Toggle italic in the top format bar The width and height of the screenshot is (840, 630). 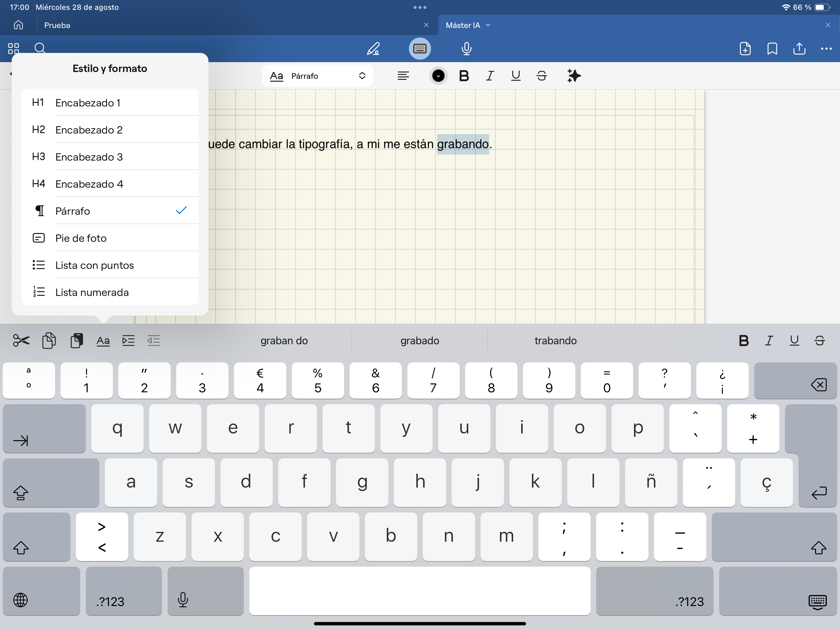(490, 76)
